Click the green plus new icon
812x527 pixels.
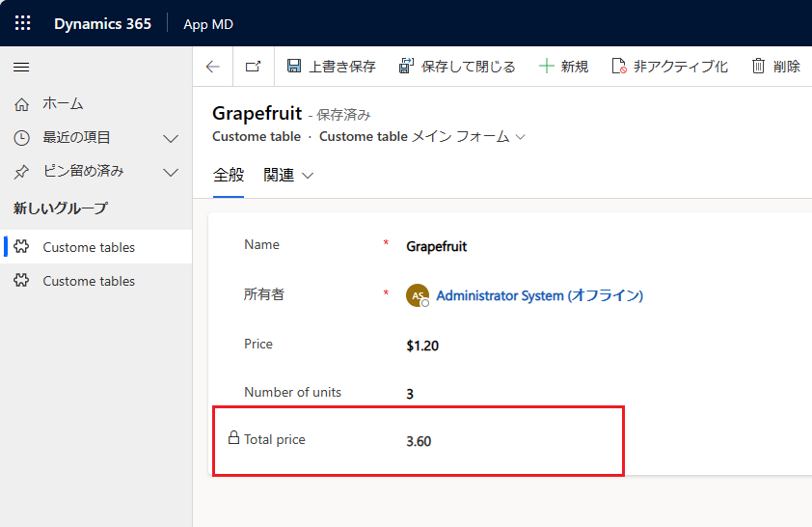(547, 66)
